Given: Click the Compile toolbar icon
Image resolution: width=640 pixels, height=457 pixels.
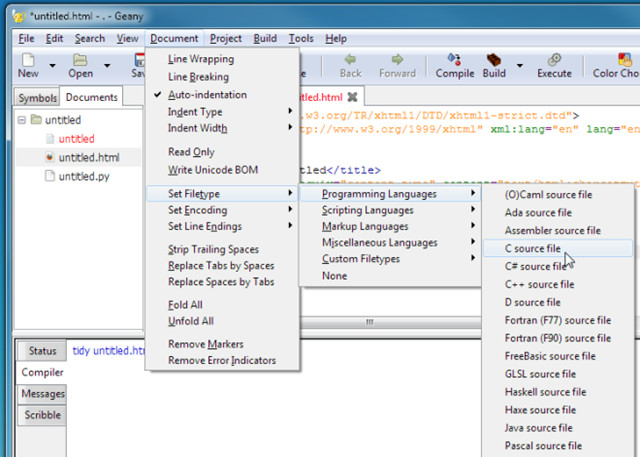Looking at the screenshot, I should pos(454,60).
